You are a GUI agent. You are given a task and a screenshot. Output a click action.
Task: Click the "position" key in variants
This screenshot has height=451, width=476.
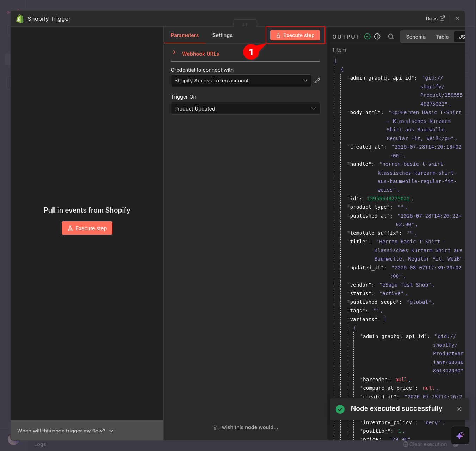point(375,431)
